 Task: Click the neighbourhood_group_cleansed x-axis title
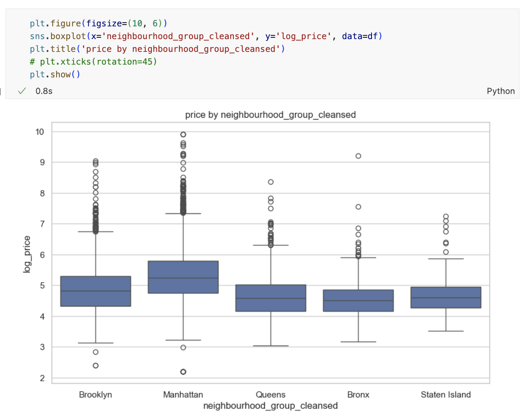[x=270, y=406]
